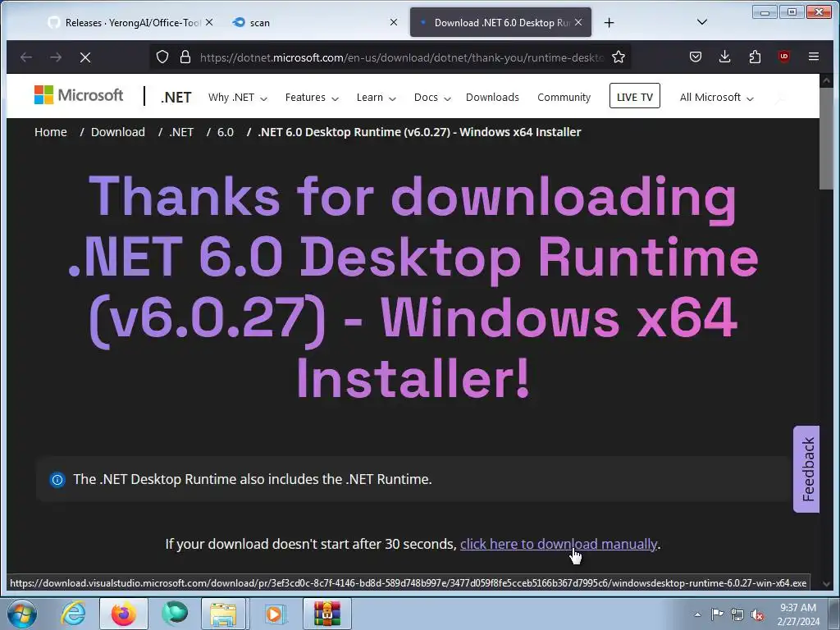Open the Feedback side tab
The image size is (840, 630).
(806, 469)
